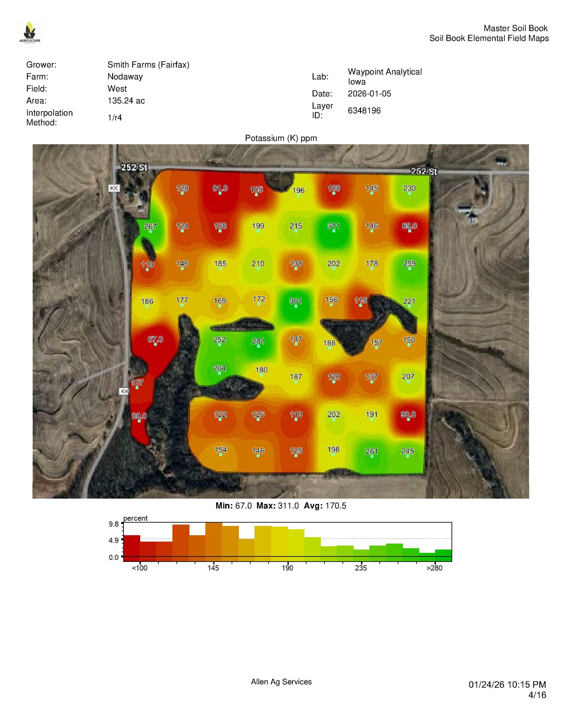Click the 311 sample point marker
Image resolution: width=563 pixels, height=728 pixels.
(334, 231)
